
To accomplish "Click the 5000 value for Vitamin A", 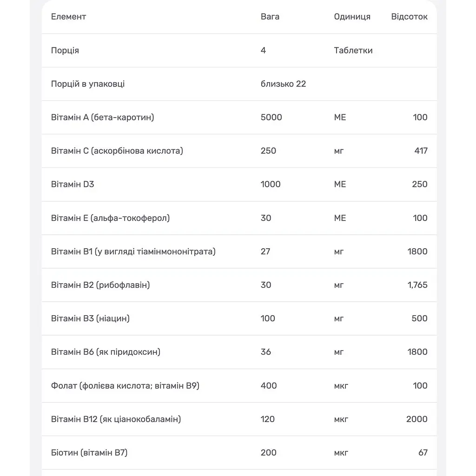I will point(271,118).
